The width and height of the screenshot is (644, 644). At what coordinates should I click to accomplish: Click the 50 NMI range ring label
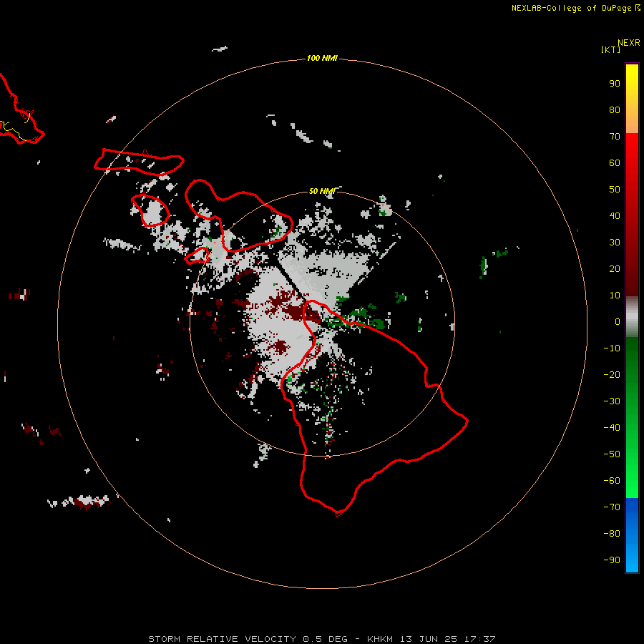pyautogui.click(x=322, y=191)
